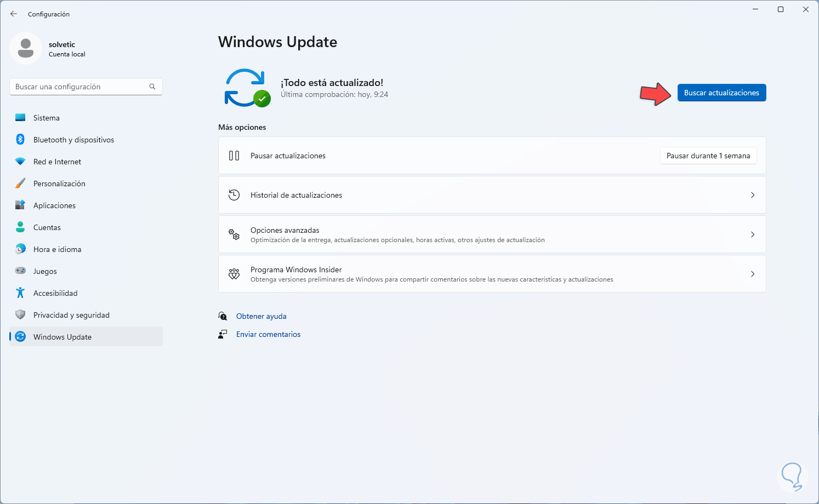
Task: Open Hora e idioma settings
Action: coord(86,249)
